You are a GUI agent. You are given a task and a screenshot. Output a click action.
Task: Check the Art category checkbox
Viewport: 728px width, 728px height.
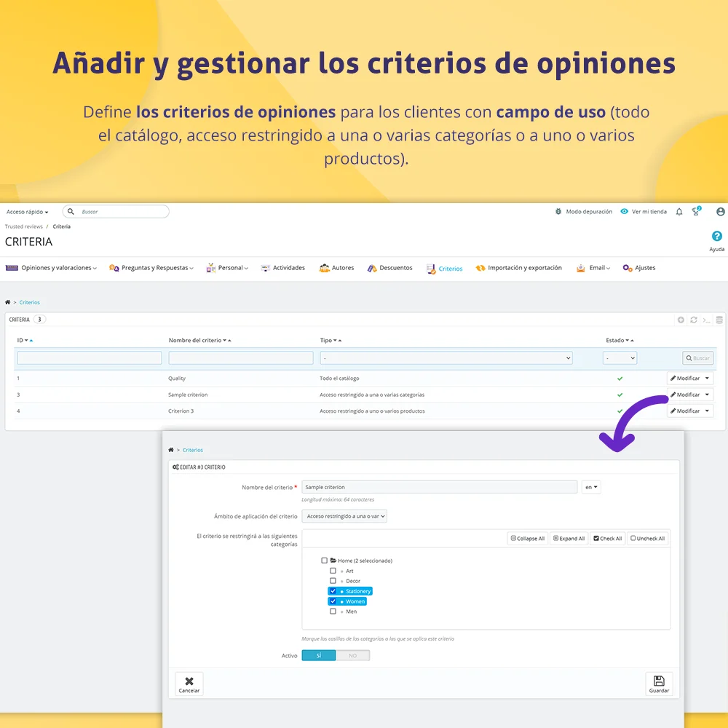(333, 571)
